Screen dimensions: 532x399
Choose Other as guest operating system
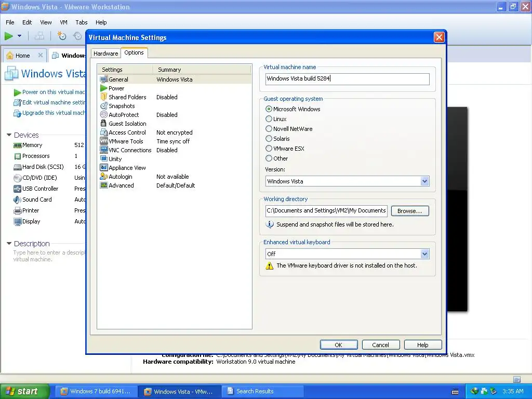click(269, 158)
